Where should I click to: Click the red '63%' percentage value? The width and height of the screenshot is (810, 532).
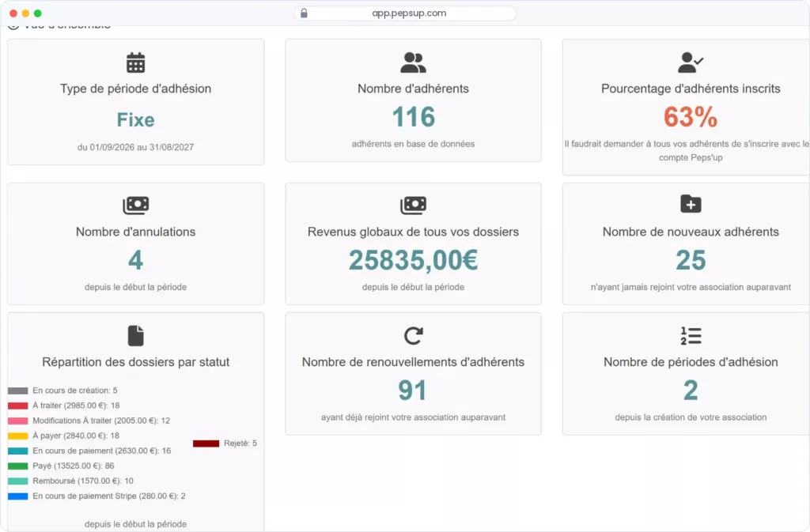691,117
